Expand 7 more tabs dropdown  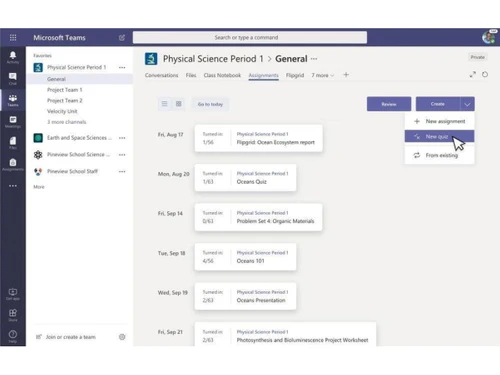point(322,75)
